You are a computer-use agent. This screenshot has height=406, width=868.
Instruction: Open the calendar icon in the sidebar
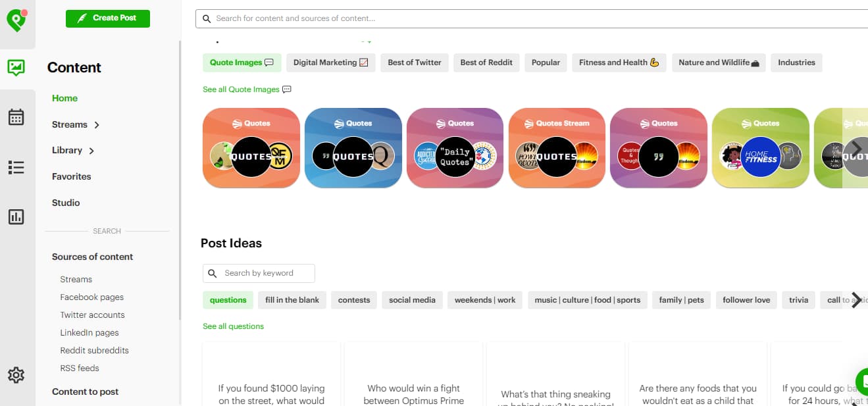[16, 117]
